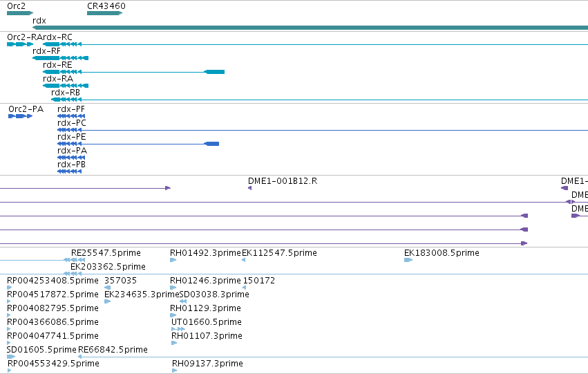Click the RH01246.3prime label
The image size is (588, 374).
coord(205,281)
